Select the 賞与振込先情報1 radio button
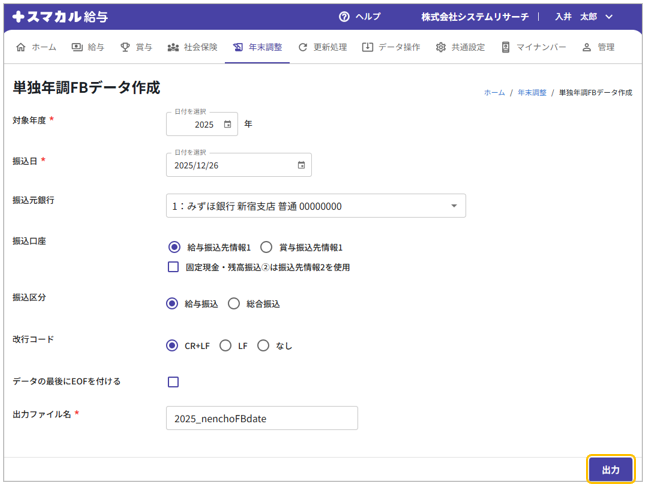The width and height of the screenshot is (646, 486). tap(266, 247)
